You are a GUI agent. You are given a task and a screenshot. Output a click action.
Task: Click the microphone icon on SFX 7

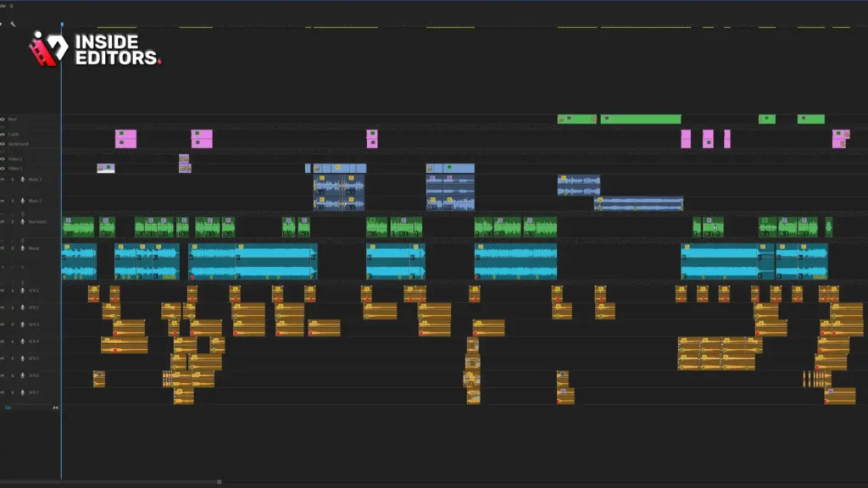point(22,392)
